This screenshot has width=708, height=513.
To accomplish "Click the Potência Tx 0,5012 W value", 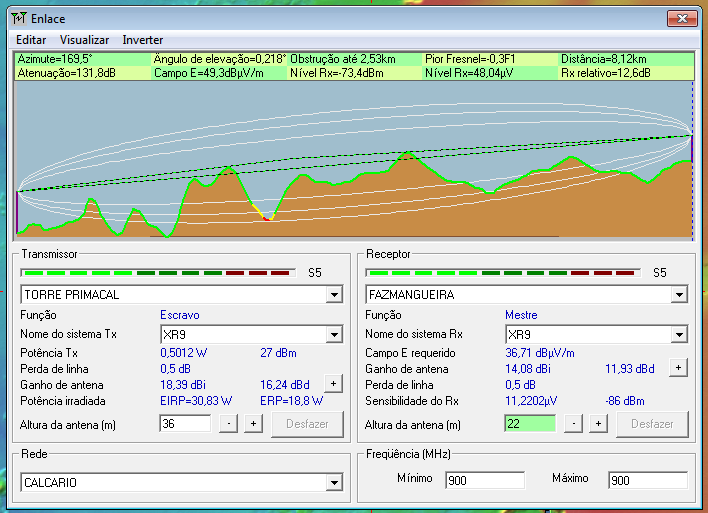I will (183, 353).
